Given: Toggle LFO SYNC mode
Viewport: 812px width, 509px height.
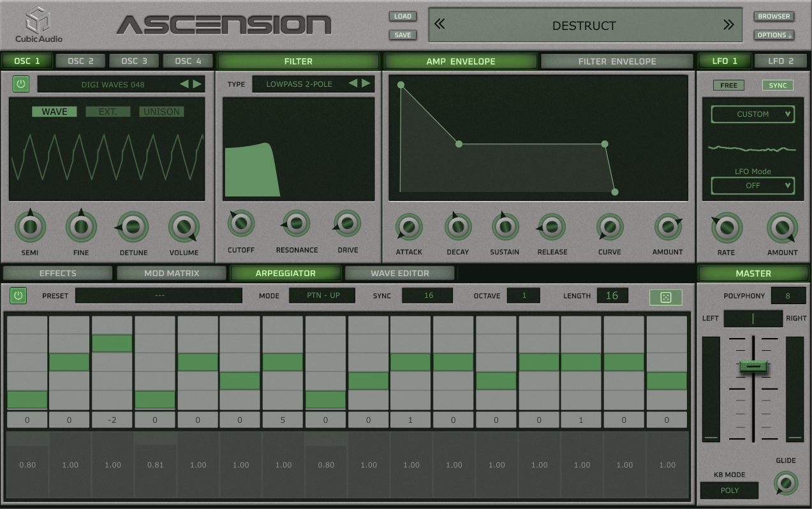Looking at the screenshot, I should point(778,85).
